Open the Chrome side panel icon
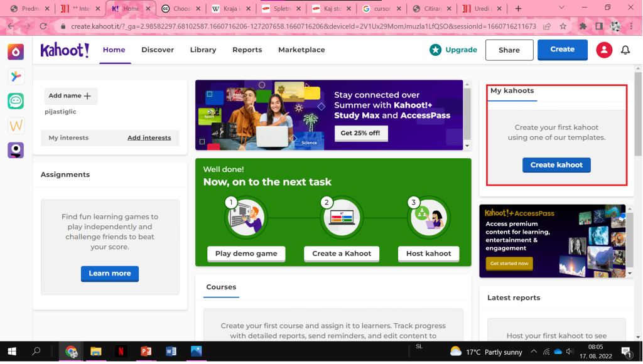 point(599,26)
